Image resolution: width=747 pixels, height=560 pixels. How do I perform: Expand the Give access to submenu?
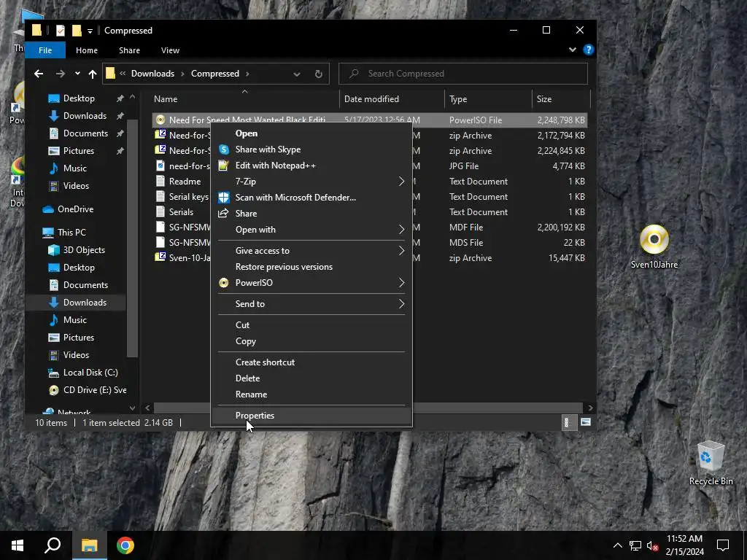coord(311,251)
